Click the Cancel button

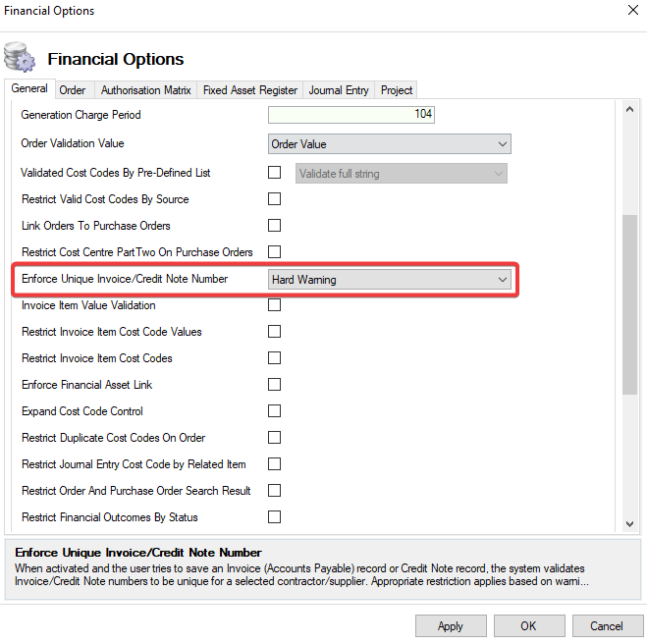click(x=607, y=625)
